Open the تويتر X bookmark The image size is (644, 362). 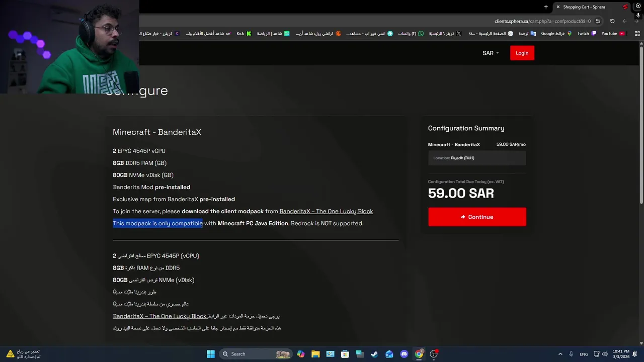pos(445,34)
